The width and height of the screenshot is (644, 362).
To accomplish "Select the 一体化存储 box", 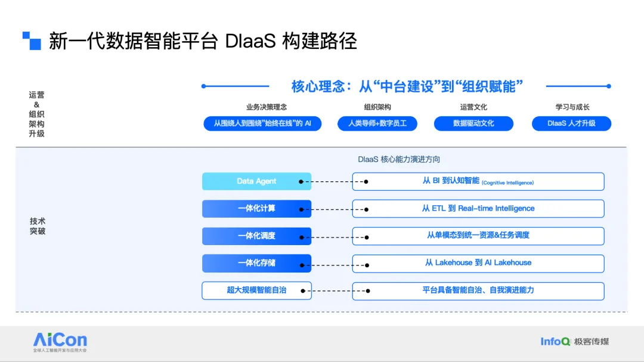I will coord(256,264).
